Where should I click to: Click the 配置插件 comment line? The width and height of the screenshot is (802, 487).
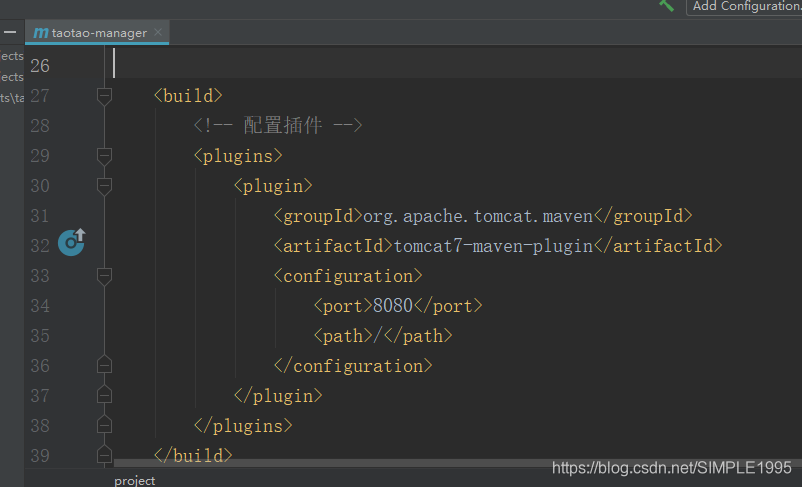pyautogui.click(x=278, y=125)
